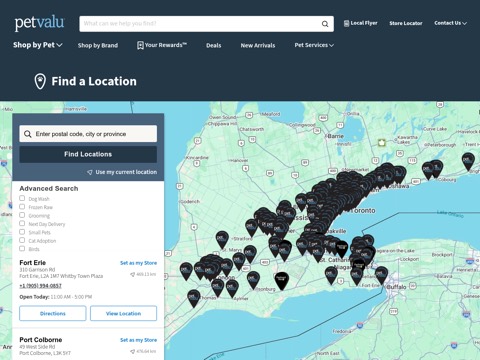Open the Deals page
480x360 pixels.
coord(214,45)
